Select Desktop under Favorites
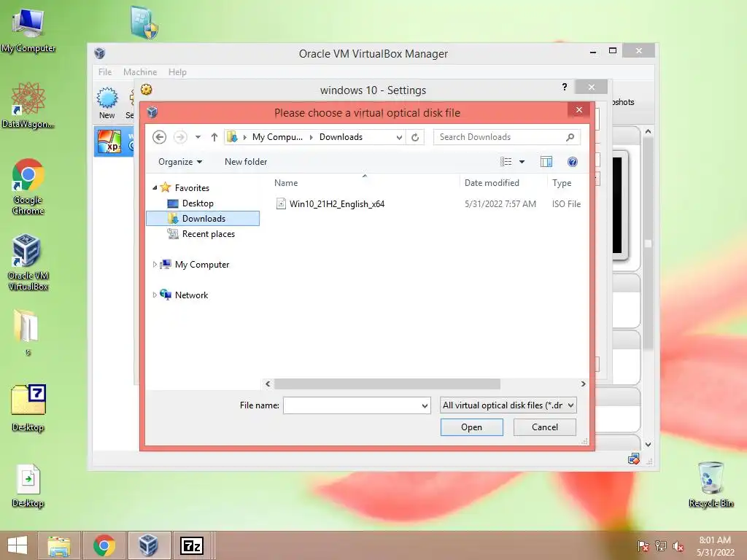 pyautogui.click(x=198, y=203)
